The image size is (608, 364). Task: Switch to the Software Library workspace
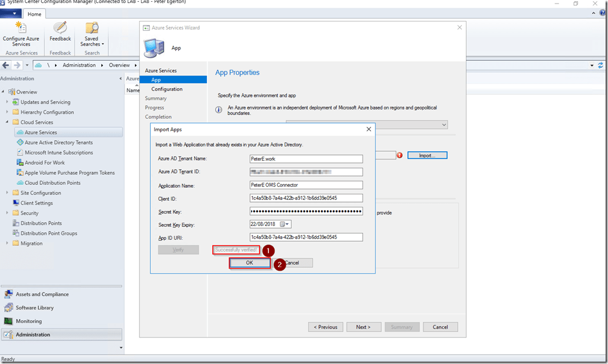coord(34,308)
